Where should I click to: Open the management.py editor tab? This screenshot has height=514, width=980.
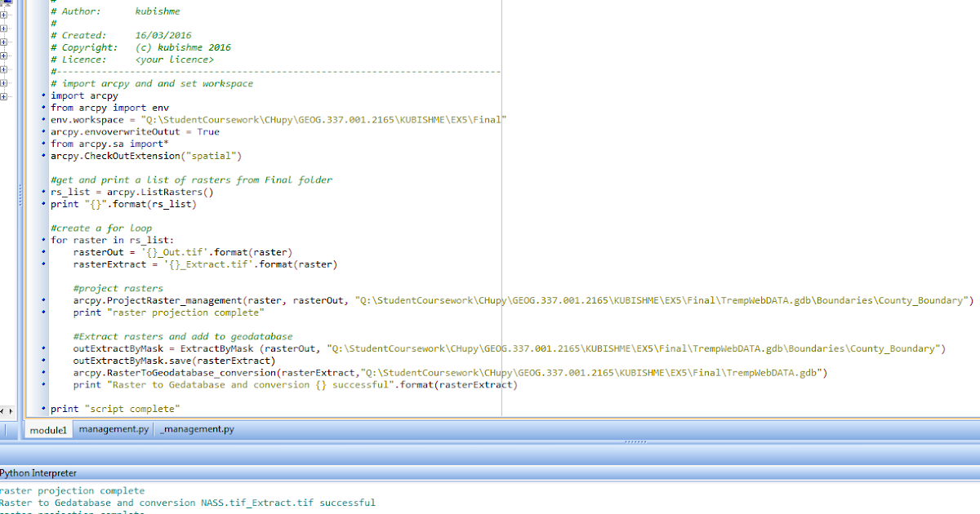114,428
